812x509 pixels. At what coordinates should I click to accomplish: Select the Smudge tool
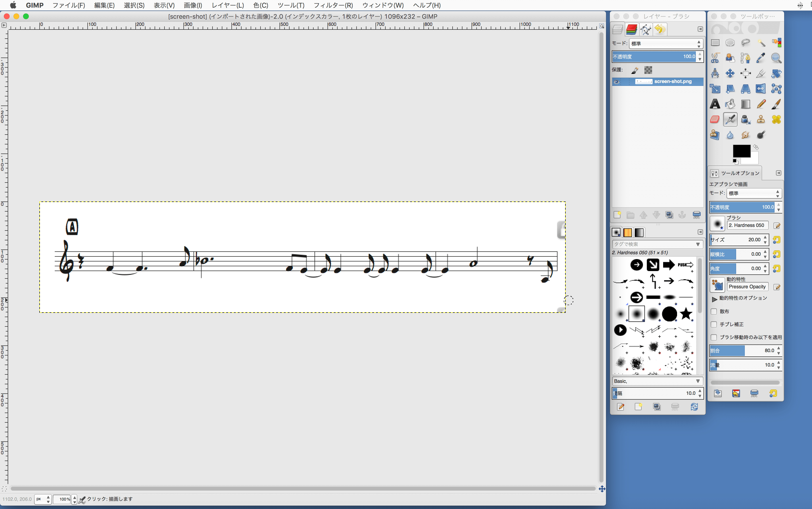(x=746, y=135)
